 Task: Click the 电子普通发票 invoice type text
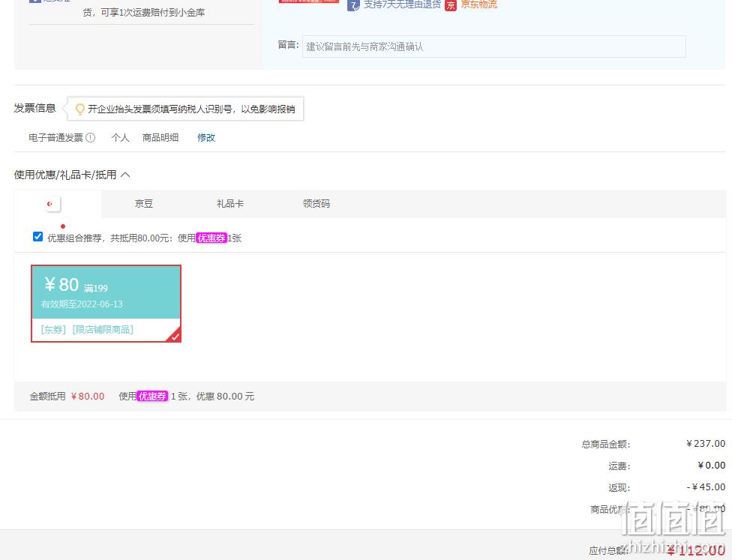point(55,138)
